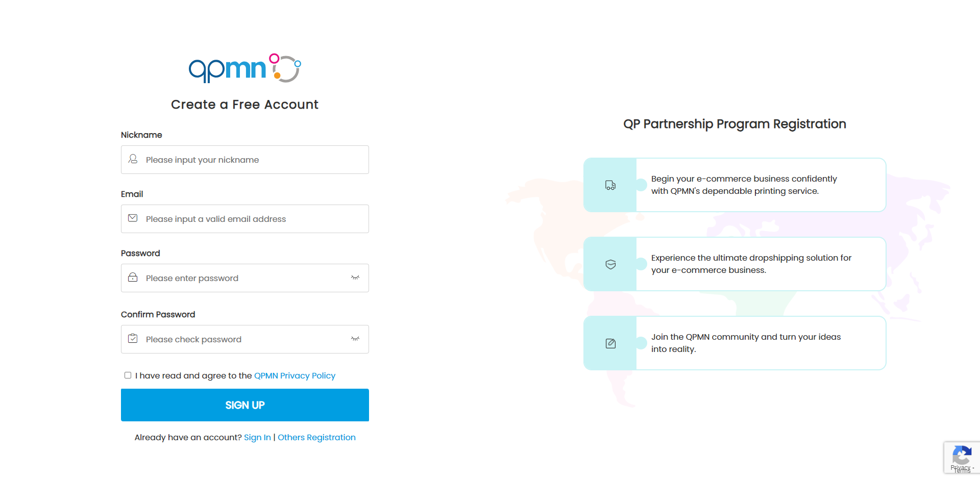Viewport: 980px width, 480px height.
Task: Check the QPMN Privacy Policy agreement box
Action: click(128, 375)
